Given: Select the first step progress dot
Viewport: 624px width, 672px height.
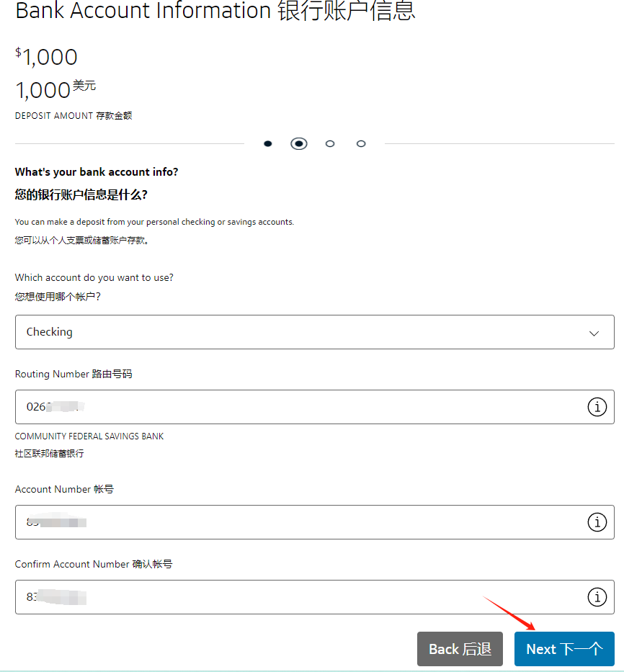Looking at the screenshot, I should [267, 143].
